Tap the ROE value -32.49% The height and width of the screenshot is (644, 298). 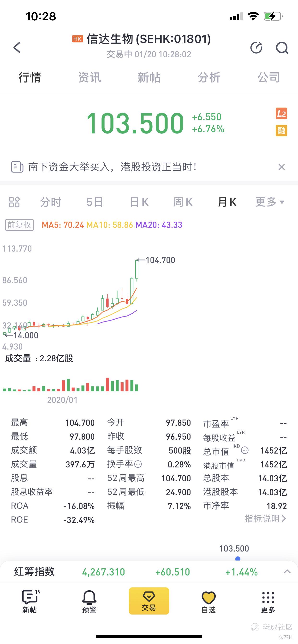(x=79, y=520)
